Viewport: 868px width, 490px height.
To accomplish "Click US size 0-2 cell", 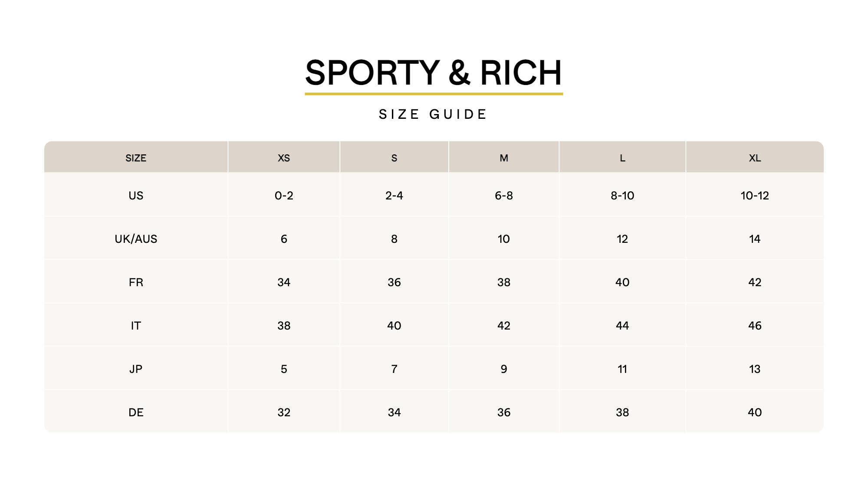I will (x=284, y=196).
